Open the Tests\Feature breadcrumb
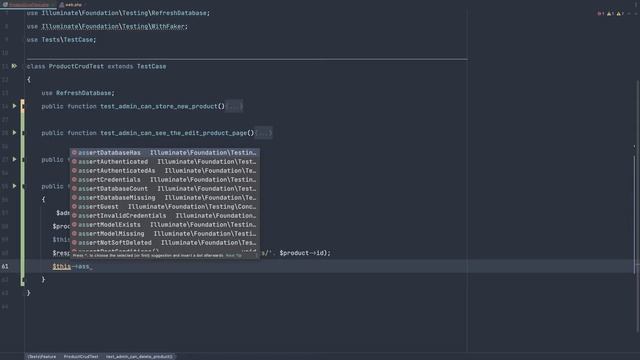Image resolution: width=640 pixels, height=360 pixels. 41,356
